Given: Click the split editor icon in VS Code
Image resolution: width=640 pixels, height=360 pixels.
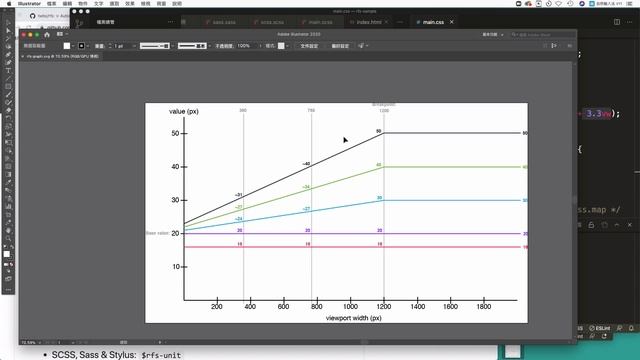Looking at the screenshot, I should tap(617, 22).
